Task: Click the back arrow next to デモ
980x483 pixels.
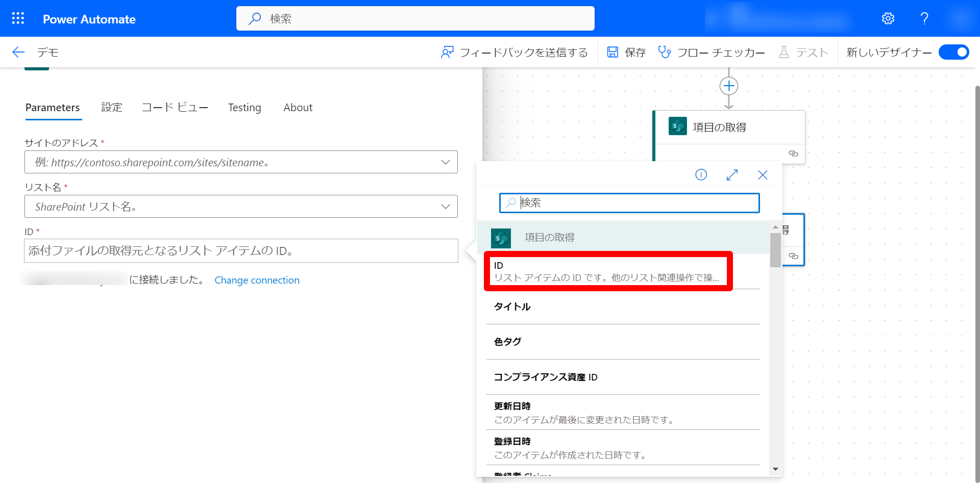Action: pyautogui.click(x=18, y=52)
